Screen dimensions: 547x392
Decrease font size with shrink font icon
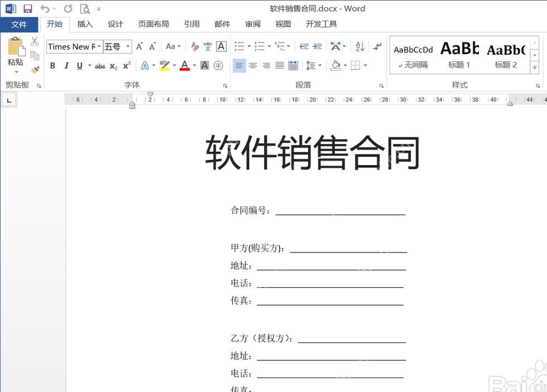click(152, 46)
